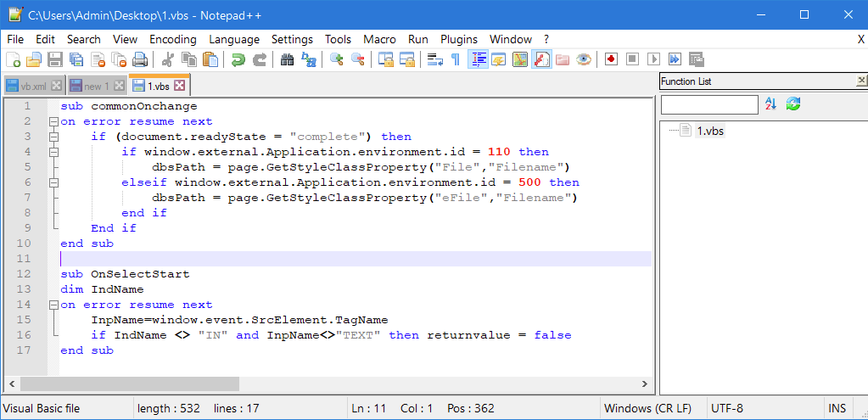Save the recorded macro toolbar icon
Screen dimensions: 868x420
696,59
